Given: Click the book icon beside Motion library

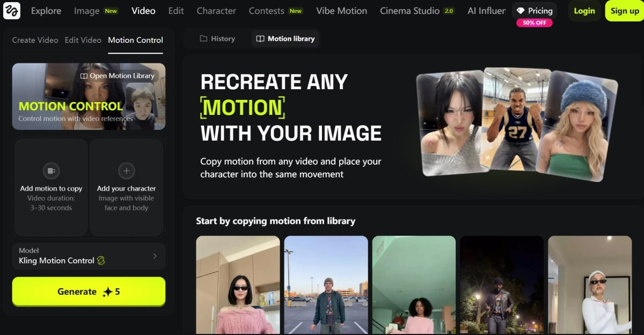Looking at the screenshot, I should [260, 39].
